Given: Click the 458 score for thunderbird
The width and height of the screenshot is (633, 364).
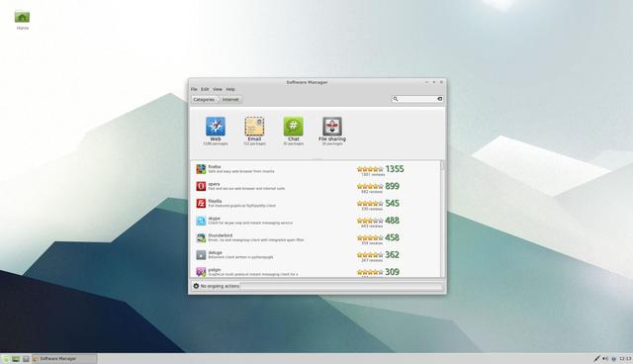Looking at the screenshot, I should (392, 237).
